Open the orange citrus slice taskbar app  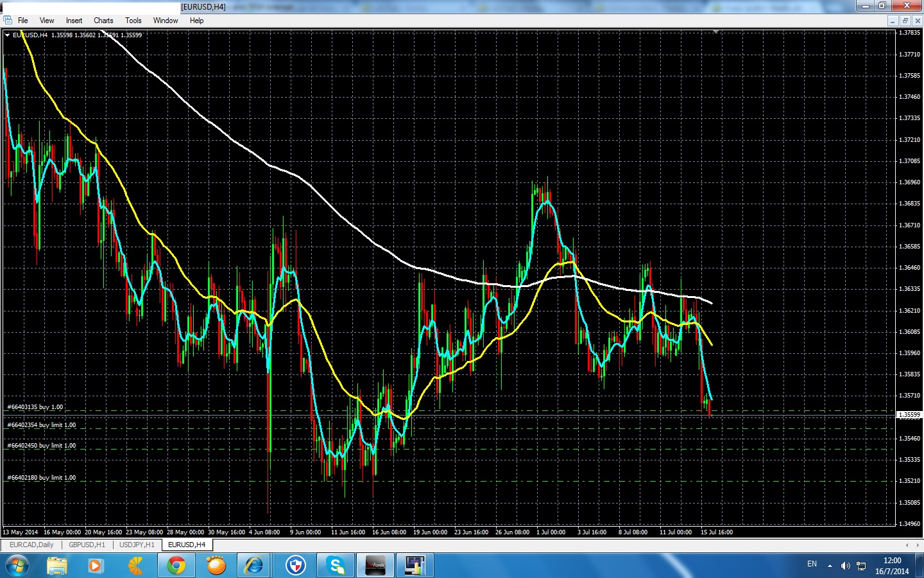tap(136, 566)
